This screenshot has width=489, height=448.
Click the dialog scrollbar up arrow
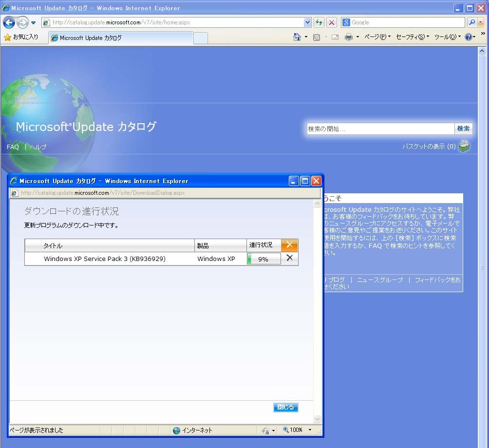[317, 204]
